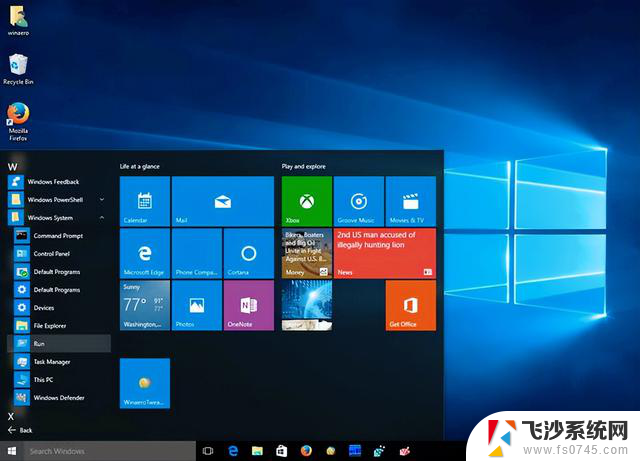
Task: Open the Mozilla Firefox desktop shortcut
Action: (18, 122)
